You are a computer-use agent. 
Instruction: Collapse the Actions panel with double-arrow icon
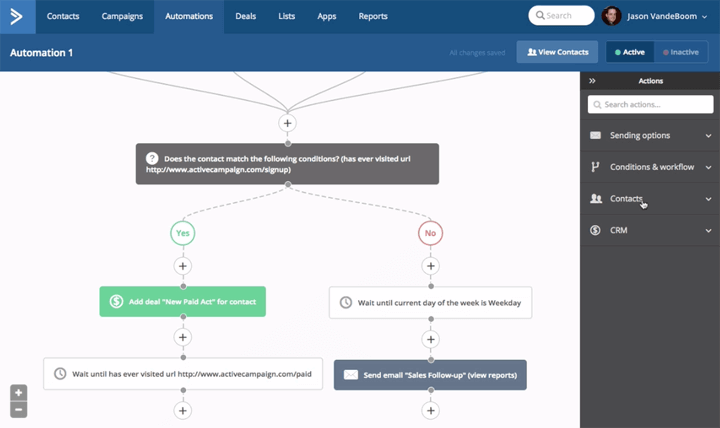pyautogui.click(x=592, y=81)
